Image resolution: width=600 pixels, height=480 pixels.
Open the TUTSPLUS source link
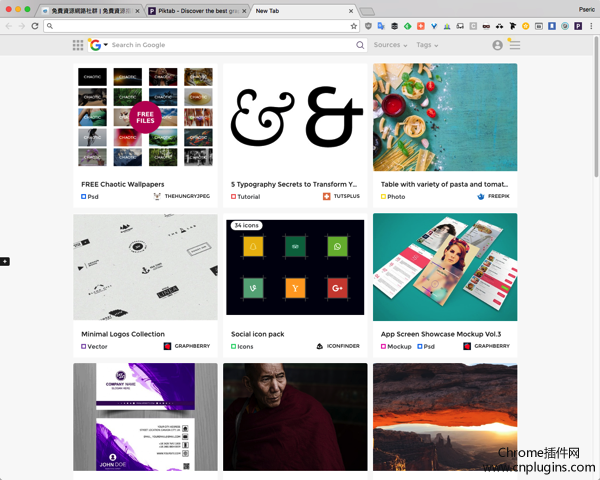[341, 196]
